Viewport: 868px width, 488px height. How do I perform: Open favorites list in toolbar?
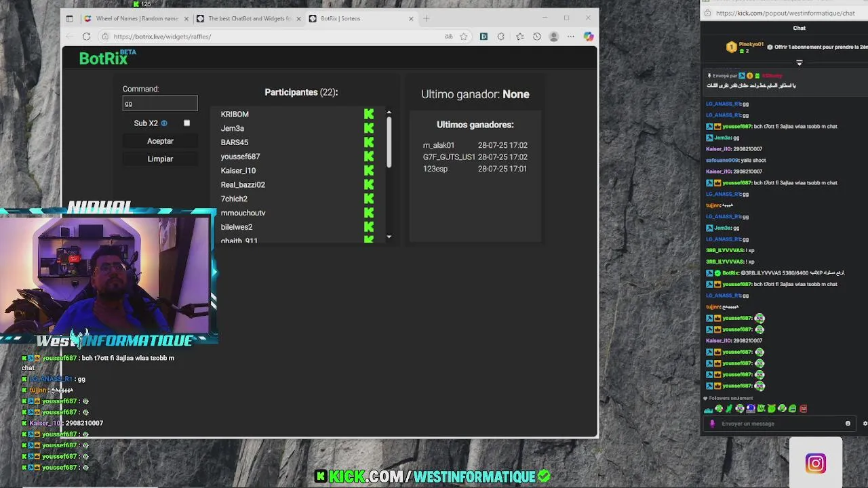coord(519,37)
